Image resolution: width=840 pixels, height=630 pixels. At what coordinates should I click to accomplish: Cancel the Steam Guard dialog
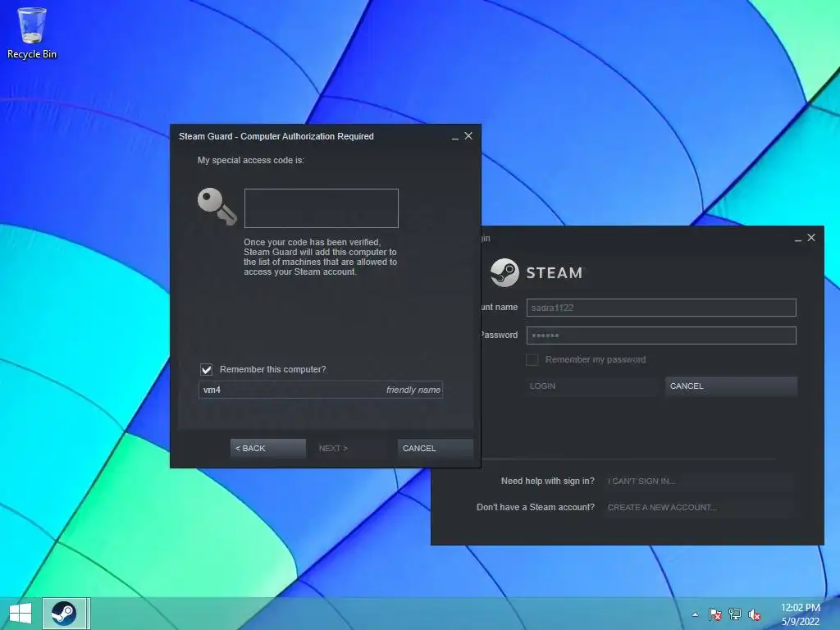pos(435,449)
